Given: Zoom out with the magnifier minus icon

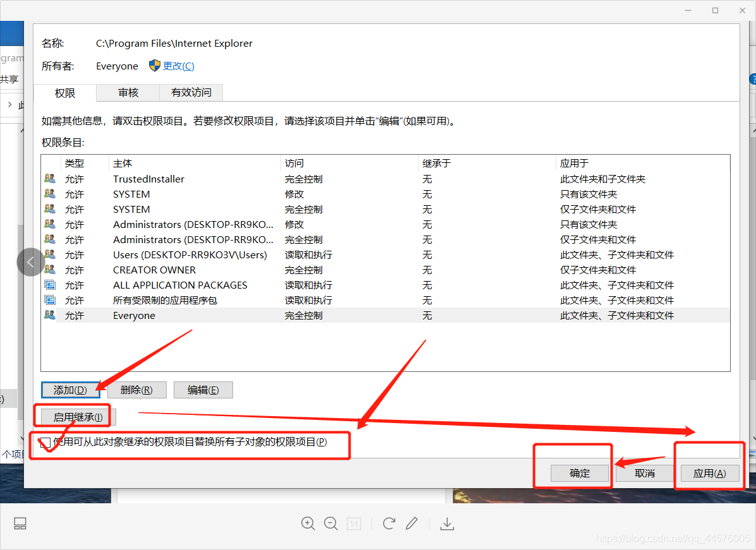Looking at the screenshot, I should click(331, 523).
